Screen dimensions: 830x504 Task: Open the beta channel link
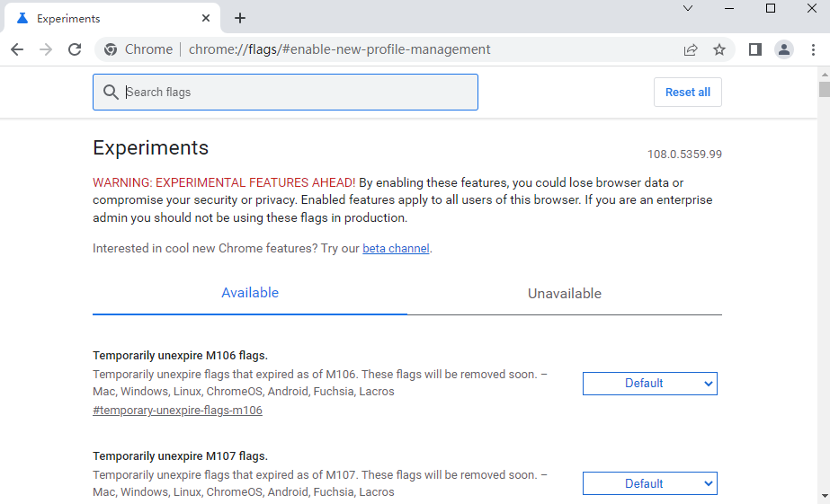pos(396,249)
